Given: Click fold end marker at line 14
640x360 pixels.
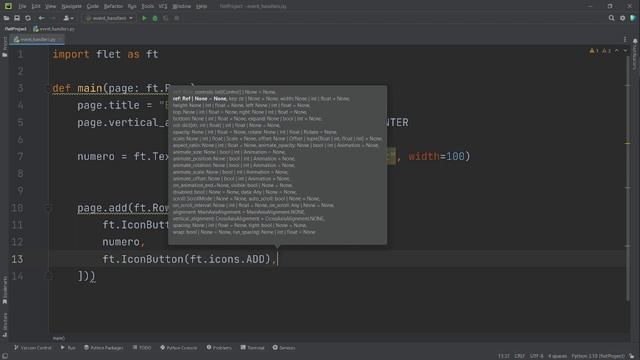Looking at the screenshot, I should [48, 276].
